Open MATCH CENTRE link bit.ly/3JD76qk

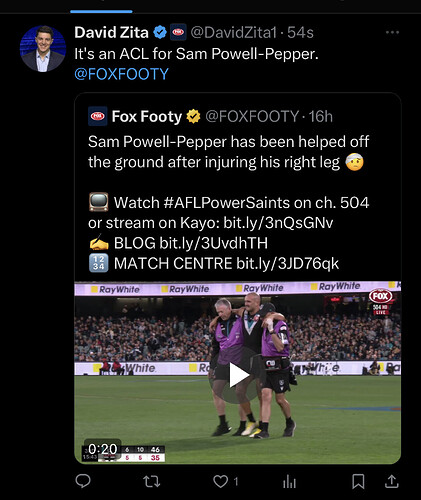tap(287, 263)
